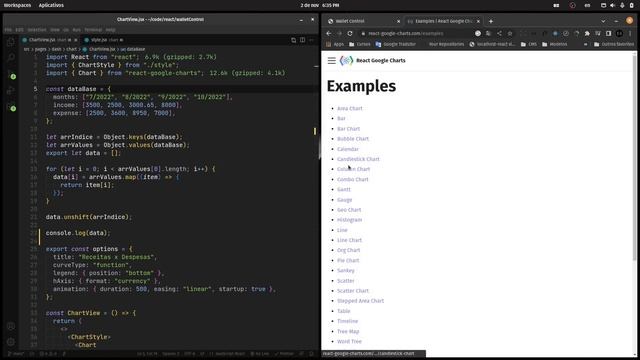The image size is (640, 360).
Task: Open the Geo Chart example link
Action: pos(349,210)
